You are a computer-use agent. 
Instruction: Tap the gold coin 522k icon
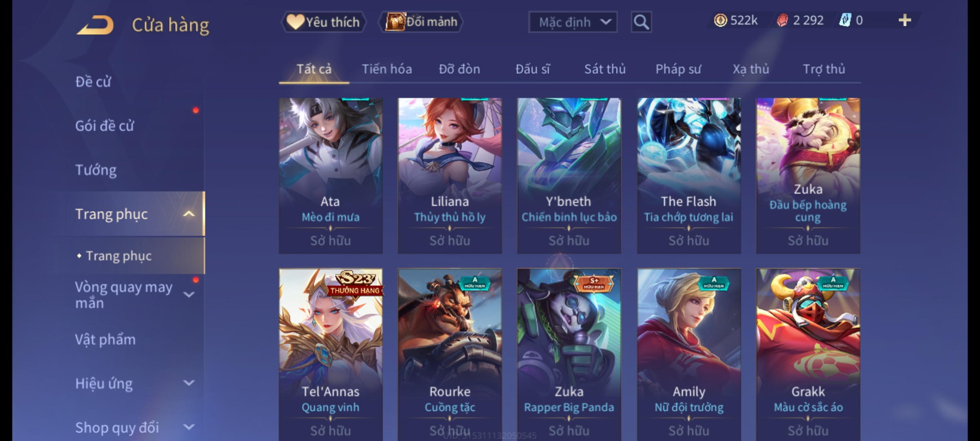point(720,20)
